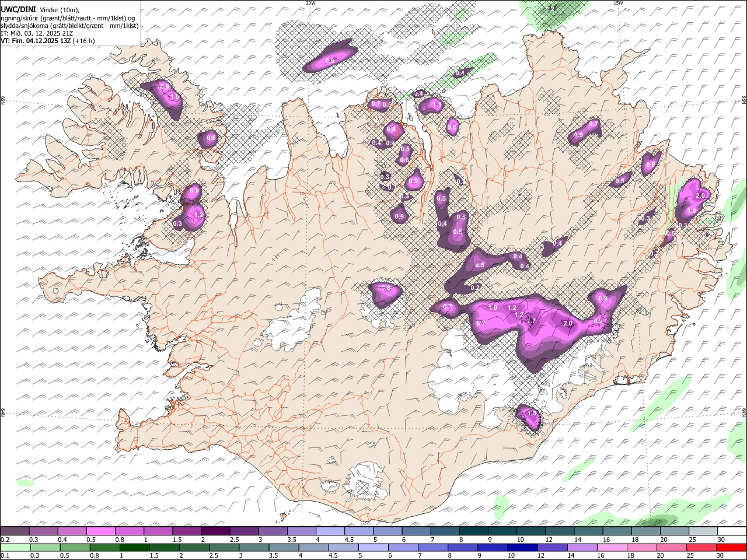Select "30" label under the red swatch
The height and width of the screenshot is (560, 747).
(720, 556)
